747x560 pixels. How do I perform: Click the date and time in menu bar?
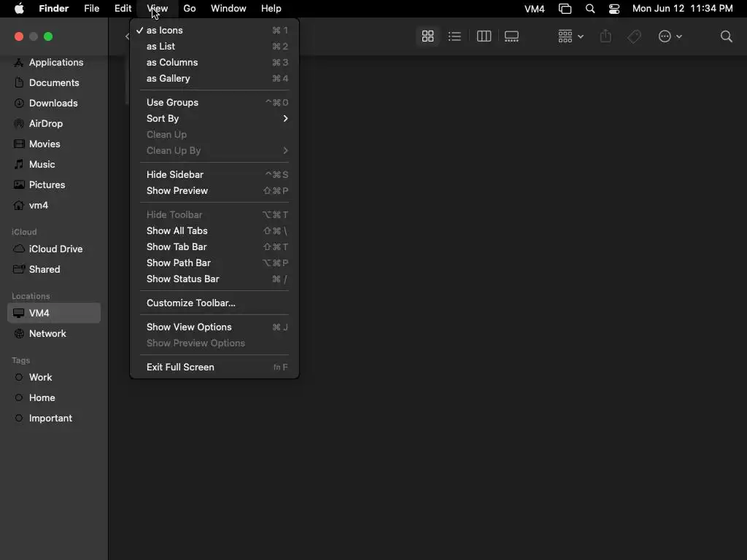[x=682, y=9]
